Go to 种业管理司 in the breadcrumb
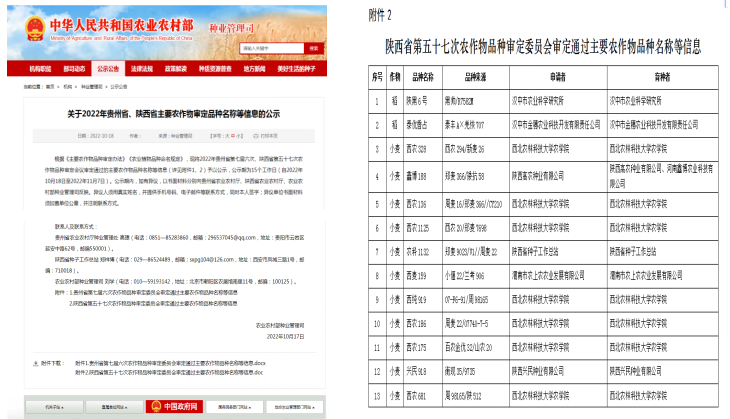Viewport: 730px width, 419px height. click(x=92, y=87)
